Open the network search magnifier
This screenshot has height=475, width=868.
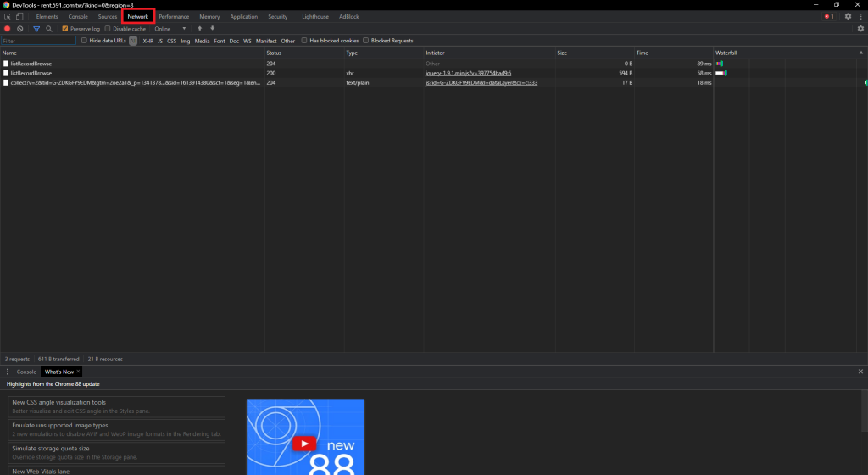pos(48,29)
